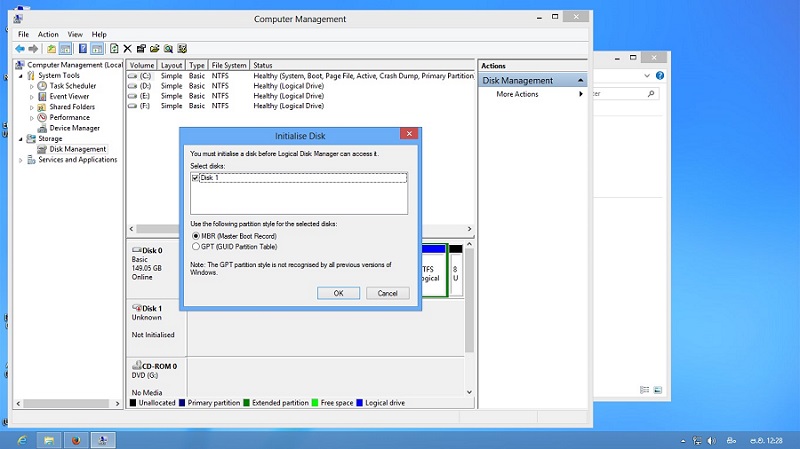Expand the Event Viewer node
Image resolution: width=800 pixels, height=449 pixels.
tap(32, 97)
